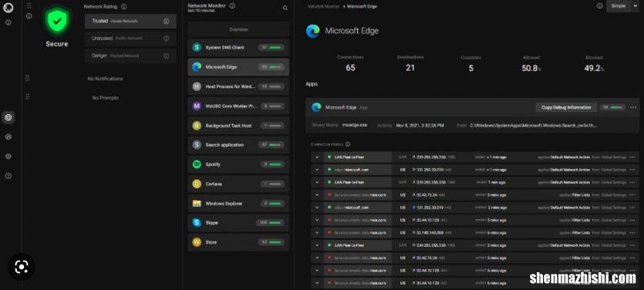Image resolution: width=644 pixels, height=290 pixels.
Task: Open the three-dot menu beside Copy Debug Information
Action: coord(632,107)
